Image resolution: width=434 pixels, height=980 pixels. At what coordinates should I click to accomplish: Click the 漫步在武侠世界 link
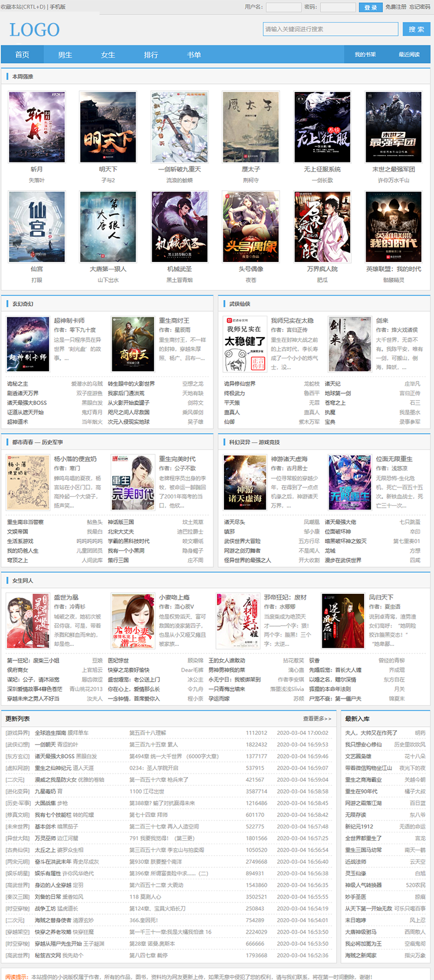(343, 560)
